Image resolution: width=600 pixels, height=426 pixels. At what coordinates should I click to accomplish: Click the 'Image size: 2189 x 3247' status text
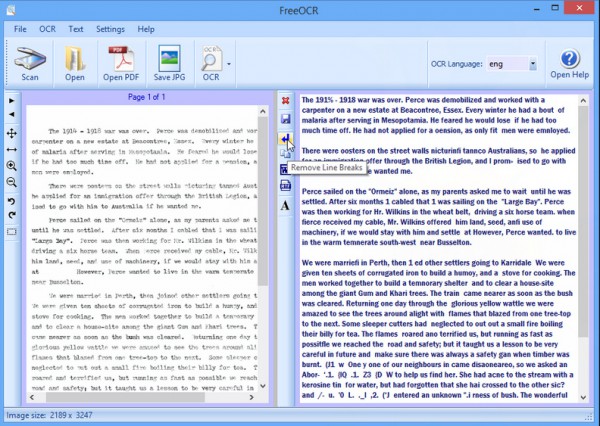click(x=49, y=415)
